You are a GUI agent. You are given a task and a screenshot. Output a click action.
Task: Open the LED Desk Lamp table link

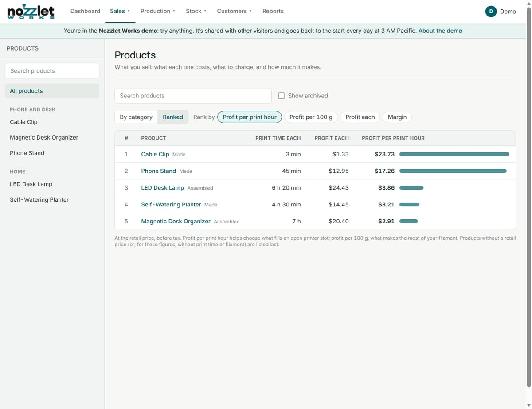(x=162, y=188)
